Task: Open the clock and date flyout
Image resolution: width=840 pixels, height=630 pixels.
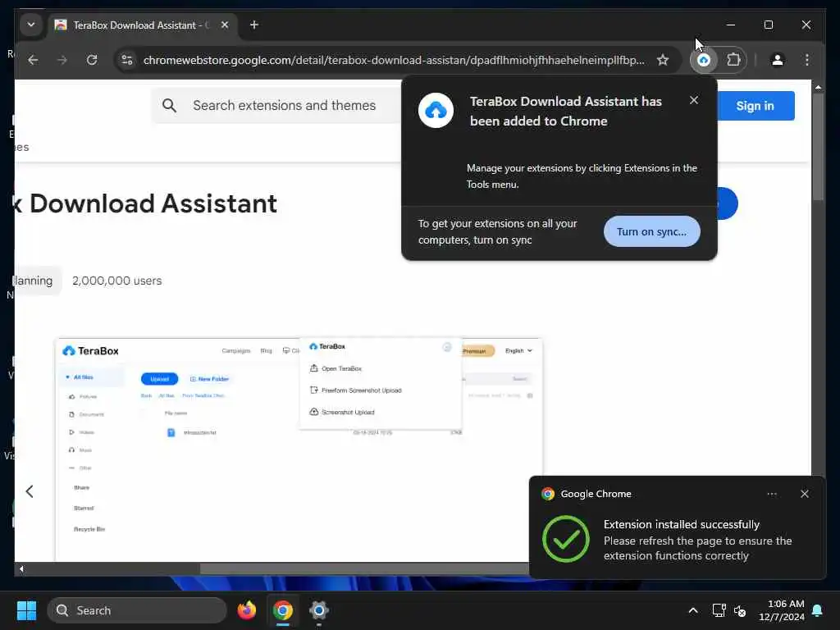Action: point(782,610)
